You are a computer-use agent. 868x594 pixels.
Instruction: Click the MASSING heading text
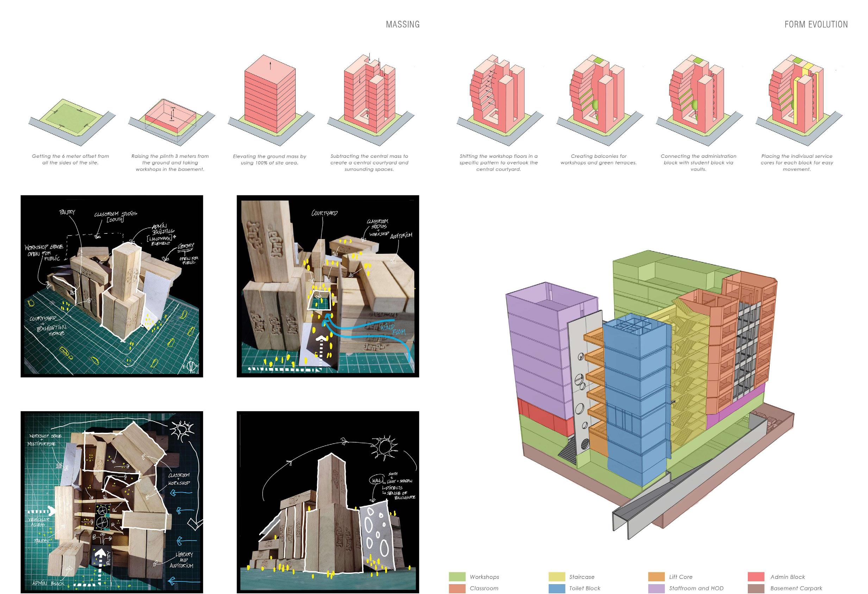click(x=402, y=25)
